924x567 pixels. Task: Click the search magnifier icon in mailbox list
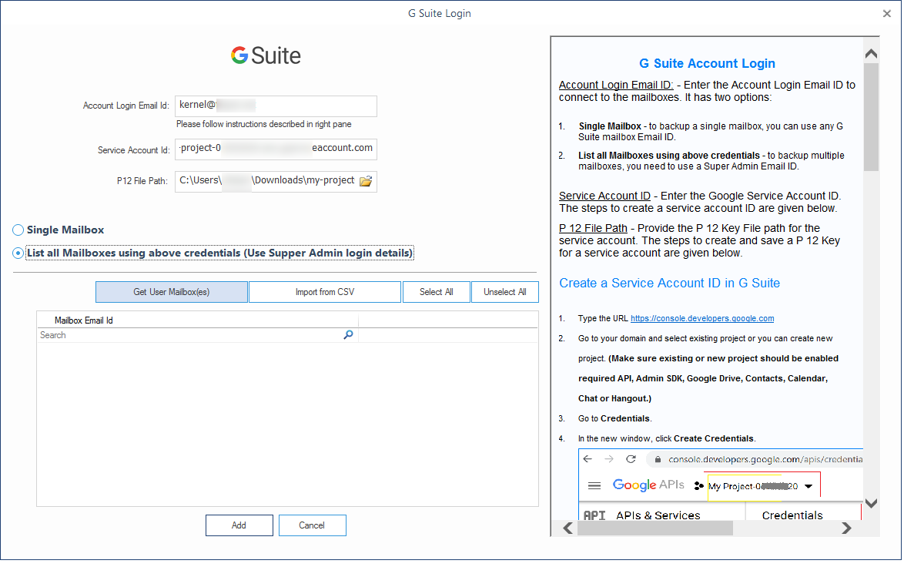point(348,335)
